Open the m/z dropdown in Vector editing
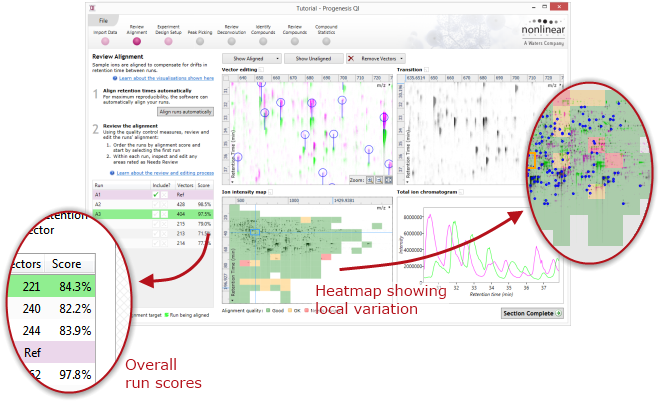 (x=390, y=85)
